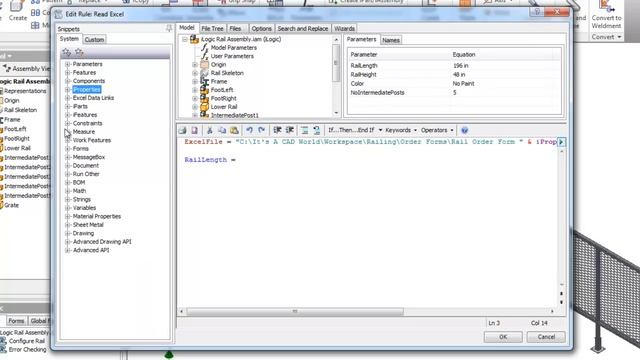Expand the Parameters snippet node
Screen dimensions: 640x360
coord(68,64)
